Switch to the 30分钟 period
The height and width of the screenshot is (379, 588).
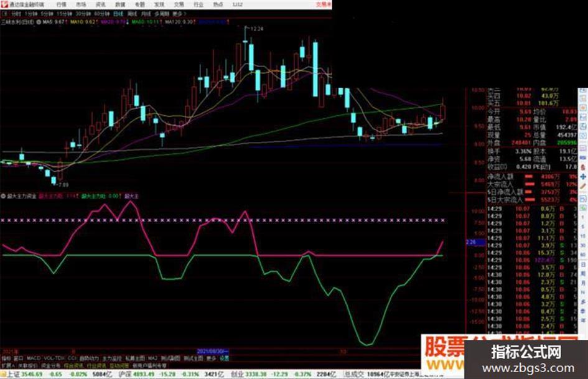pyautogui.click(x=83, y=14)
